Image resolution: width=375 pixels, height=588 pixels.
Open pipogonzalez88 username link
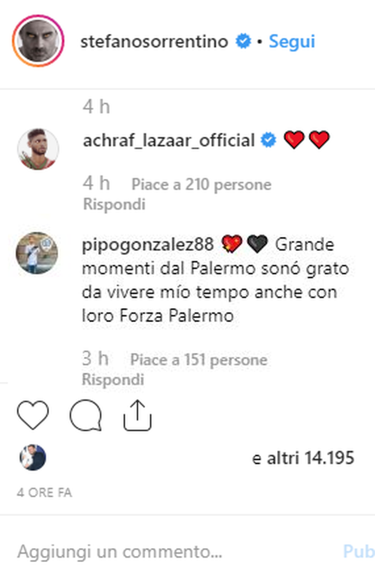[x=148, y=245]
